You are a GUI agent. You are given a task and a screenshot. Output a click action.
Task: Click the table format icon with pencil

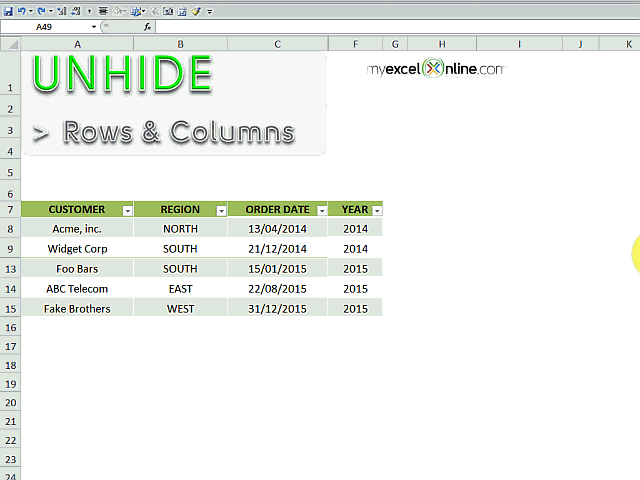[136, 11]
